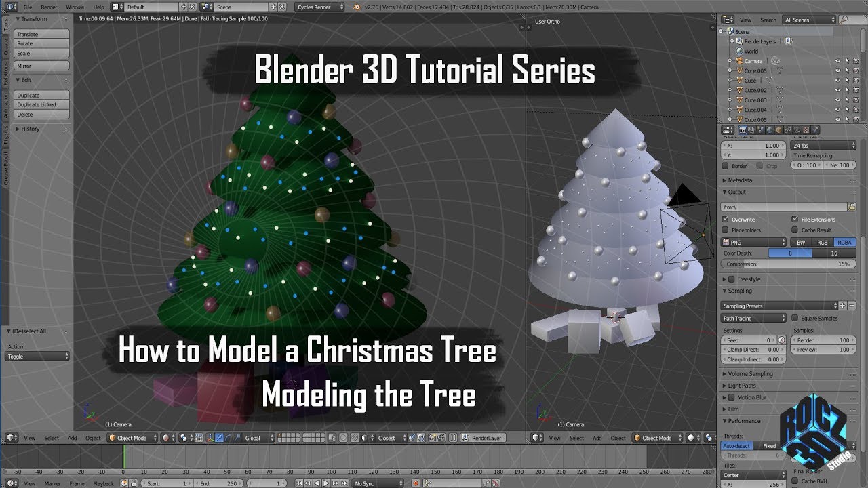The width and height of the screenshot is (868, 488).
Task: Open the Toggle action dropdown
Action: pyautogui.click(x=38, y=357)
